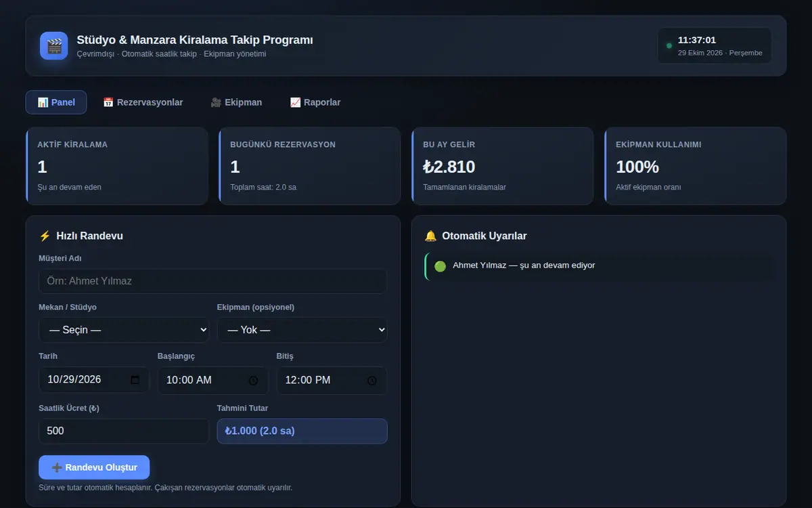The height and width of the screenshot is (508, 812).
Task: Click the Tamamlanan kiralamalar caption
Action: tap(464, 187)
